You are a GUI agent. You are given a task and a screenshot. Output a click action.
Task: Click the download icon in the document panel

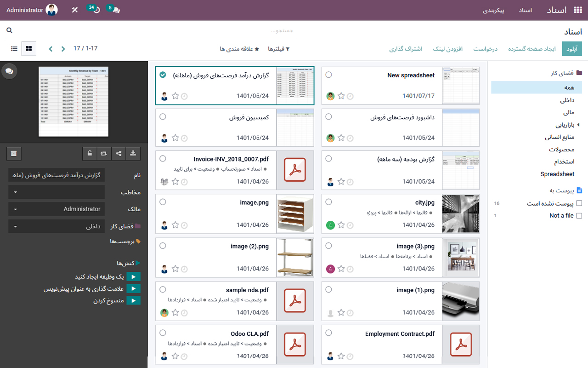click(133, 153)
